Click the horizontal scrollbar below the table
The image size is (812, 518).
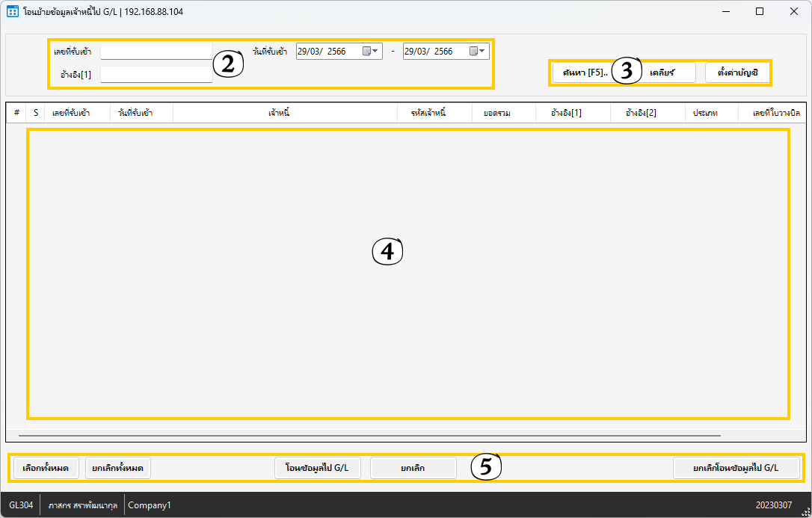pos(369,434)
